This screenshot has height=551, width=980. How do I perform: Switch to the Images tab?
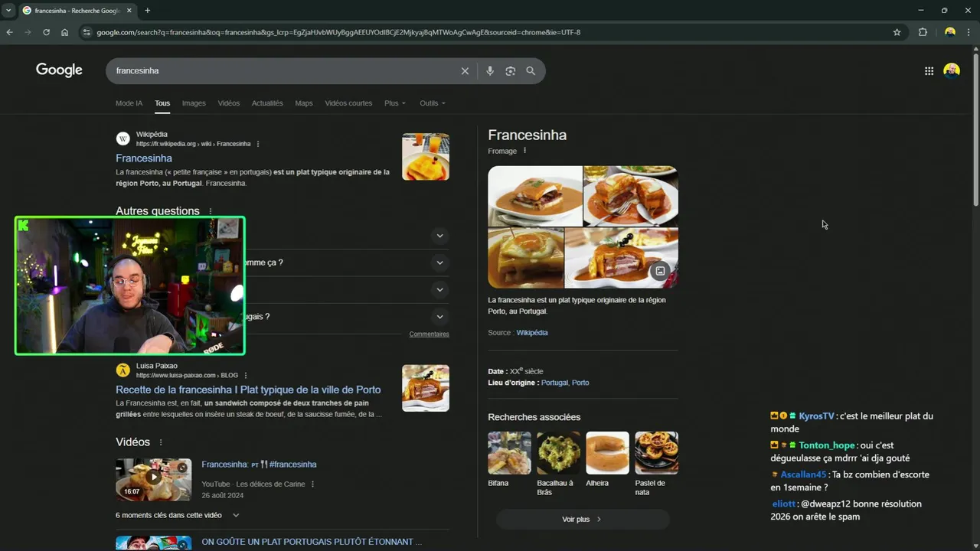tap(194, 103)
